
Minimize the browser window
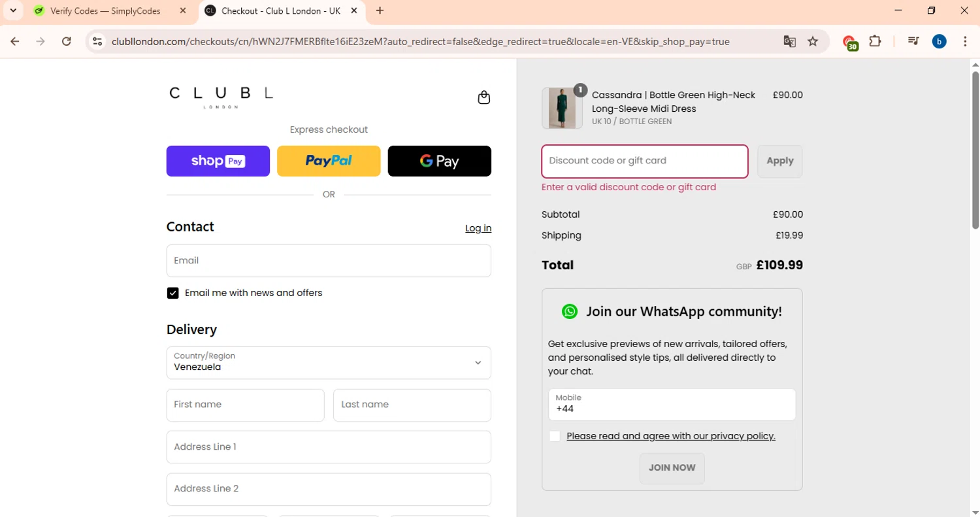click(x=898, y=10)
